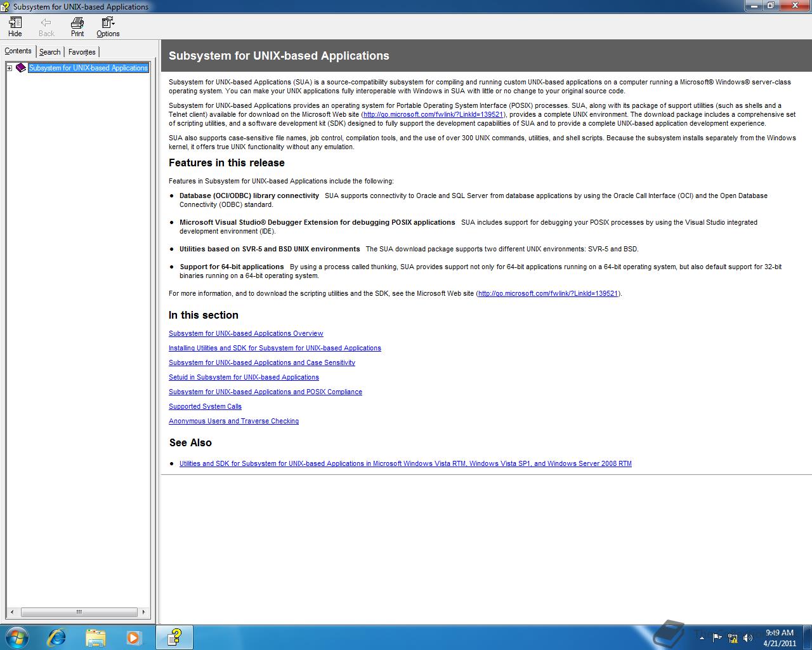812x650 pixels.
Task: Open Windows Media Player from taskbar
Action: point(134,637)
